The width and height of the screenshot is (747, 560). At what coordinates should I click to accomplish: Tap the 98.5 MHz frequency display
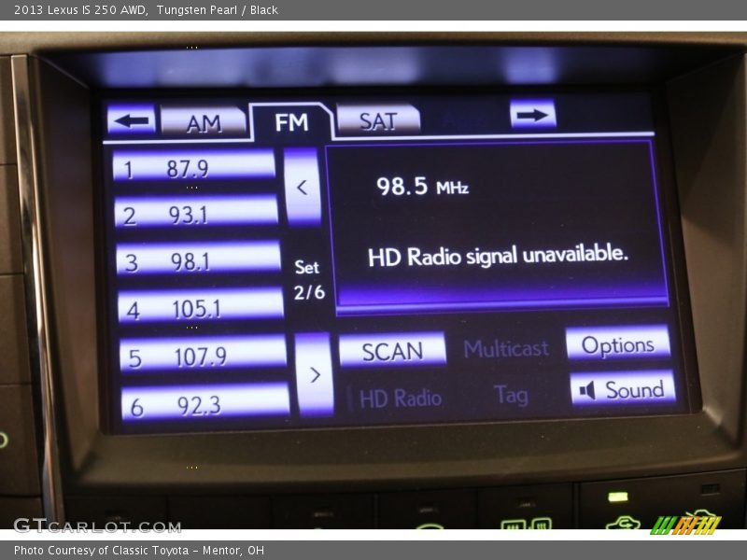pyautogui.click(x=423, y=186)
